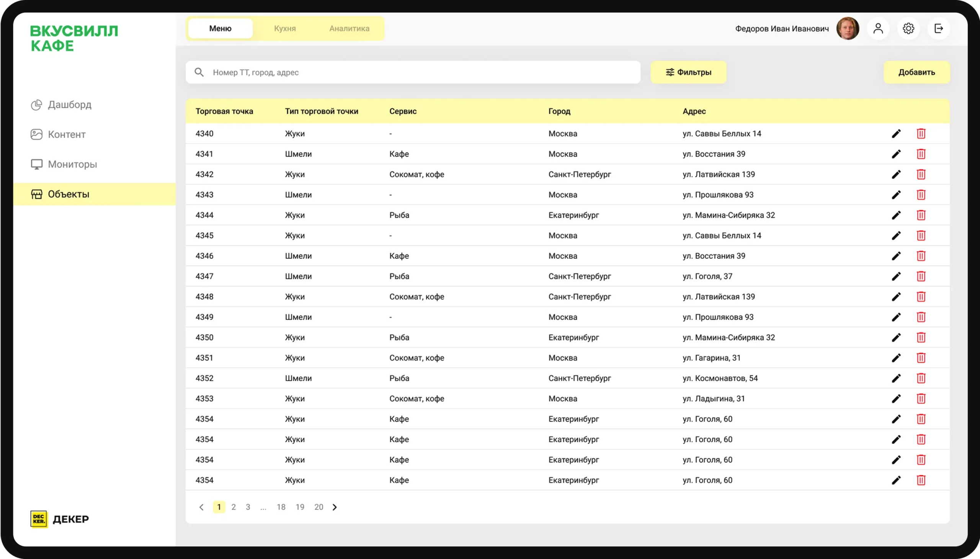The width and height of the screenshot is (980, 559).
Task: Switch to the Кухня tab
Action: pyautogui.click(x=285, y=28)
